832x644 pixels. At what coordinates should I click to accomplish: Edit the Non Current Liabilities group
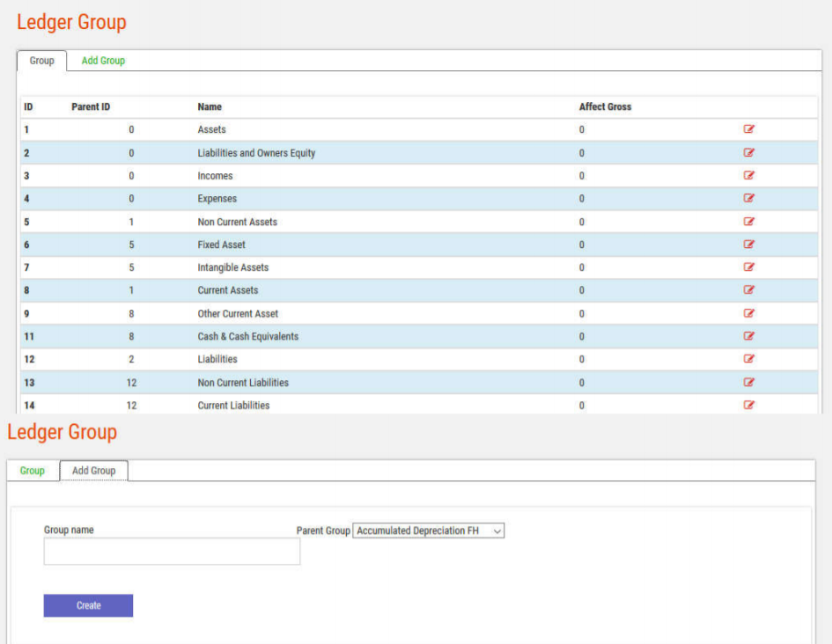coord(749,382)
